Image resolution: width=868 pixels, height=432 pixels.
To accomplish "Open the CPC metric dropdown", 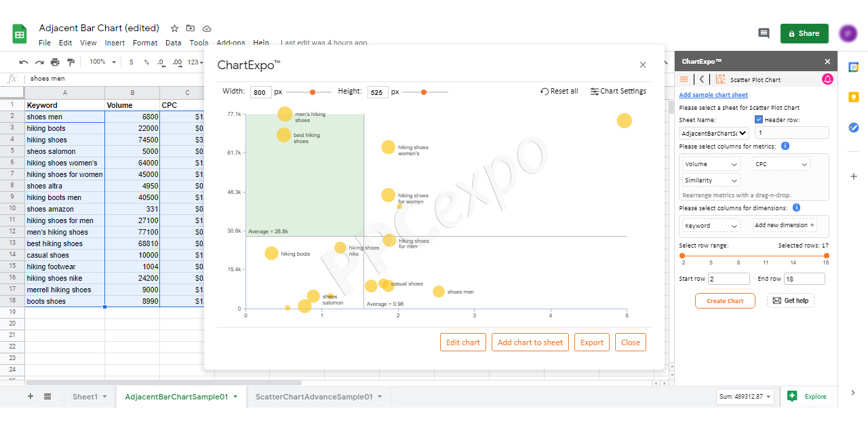I will pyautogui.click(x=782, y=164).
